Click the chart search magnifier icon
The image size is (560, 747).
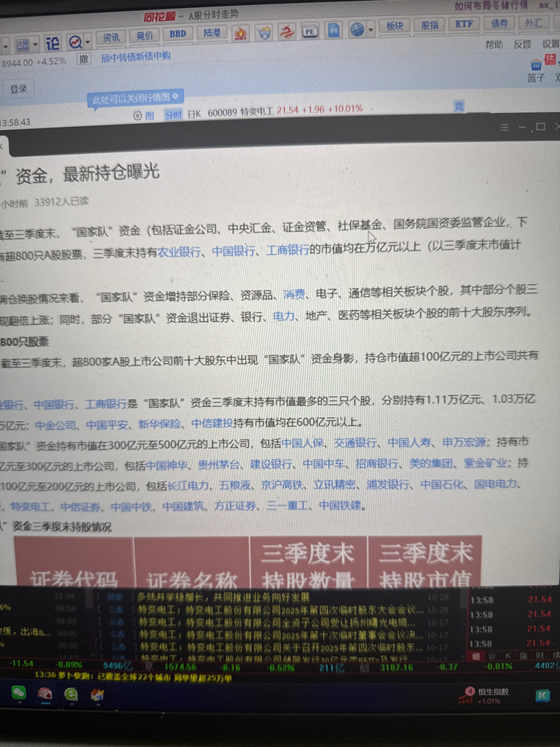[x=75, y=42]
